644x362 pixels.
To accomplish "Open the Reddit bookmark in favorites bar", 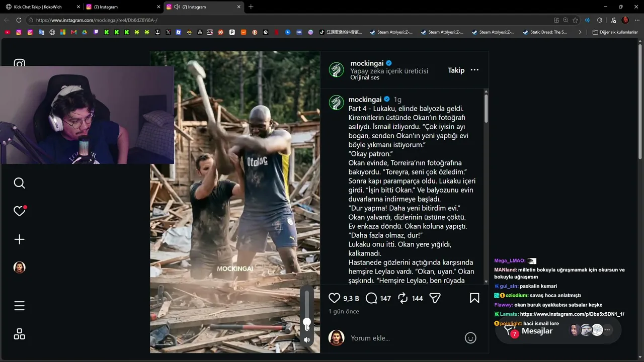I will [220, 32].
